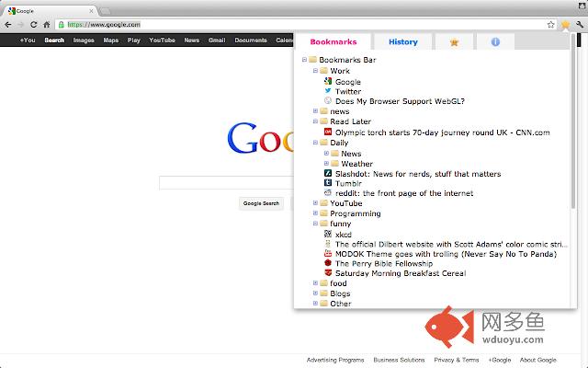Click the bookmarks popup scrollbar thumb
588x368 pixels.
click(573, 121)
